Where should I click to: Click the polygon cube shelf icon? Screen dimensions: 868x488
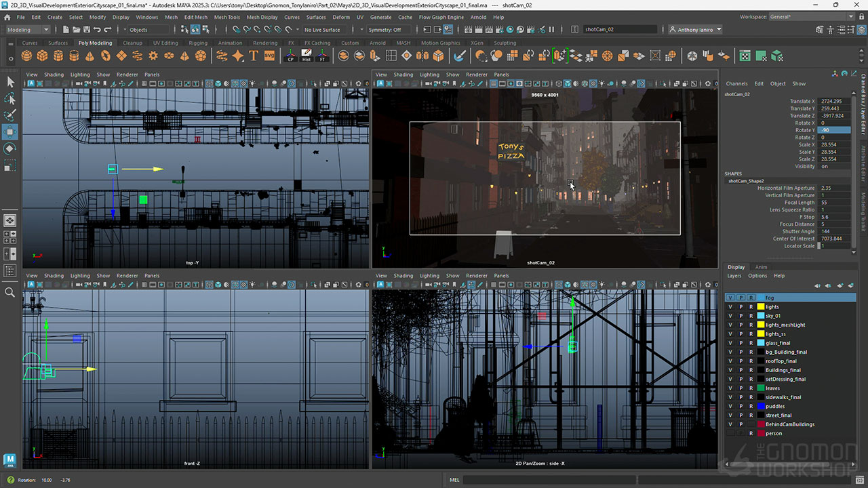[42, 56]
